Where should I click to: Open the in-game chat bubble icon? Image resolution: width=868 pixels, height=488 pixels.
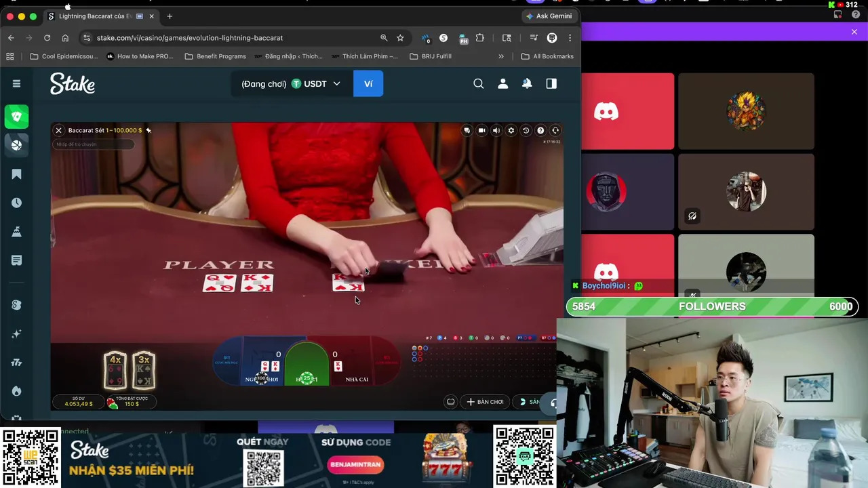(x=467, y=130)
